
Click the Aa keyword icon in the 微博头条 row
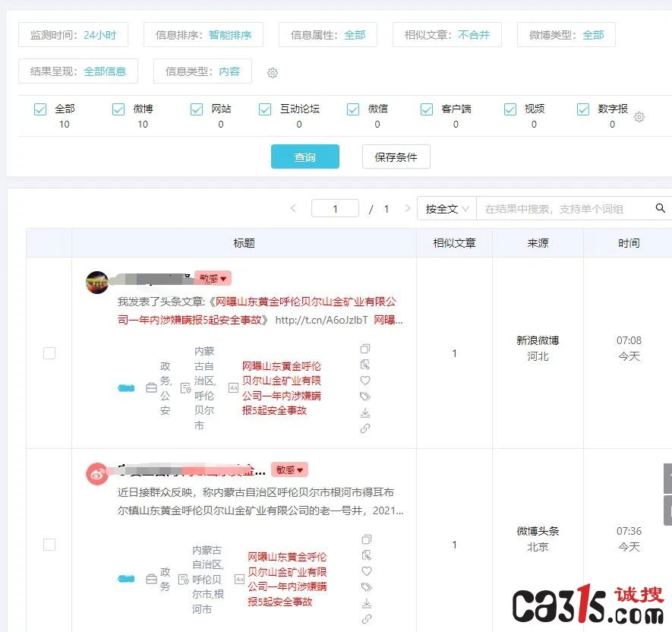point(240,580)
